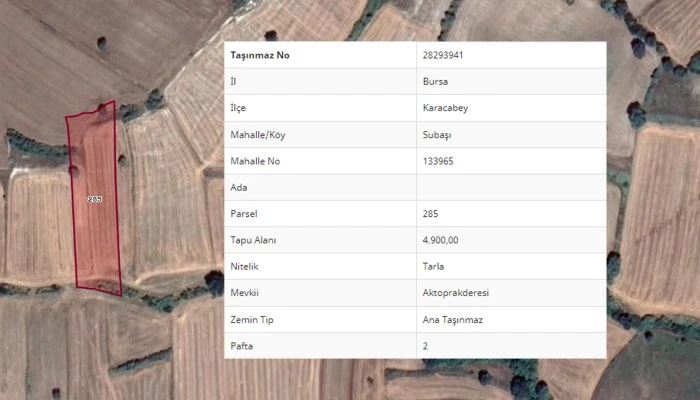Viewport: 700px width, 400px height.
Task: Click the Bursa value cell
Action: [x=436, y=81]
